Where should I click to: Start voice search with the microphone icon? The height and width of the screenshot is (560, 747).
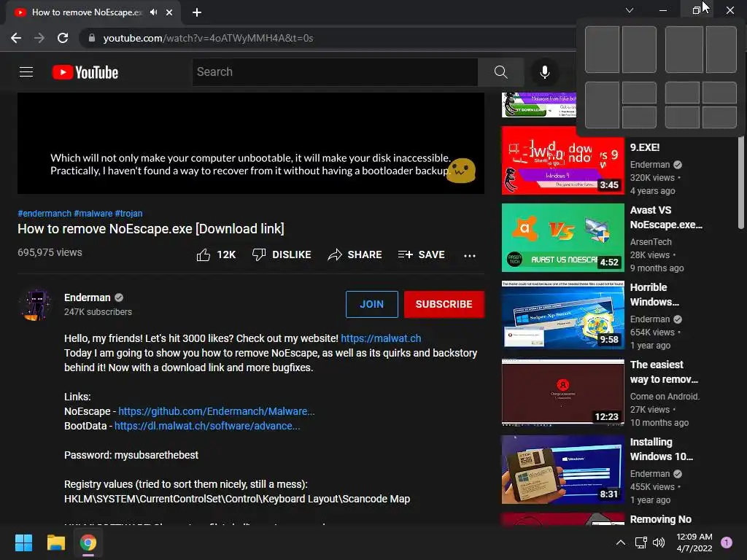[544, 72]
